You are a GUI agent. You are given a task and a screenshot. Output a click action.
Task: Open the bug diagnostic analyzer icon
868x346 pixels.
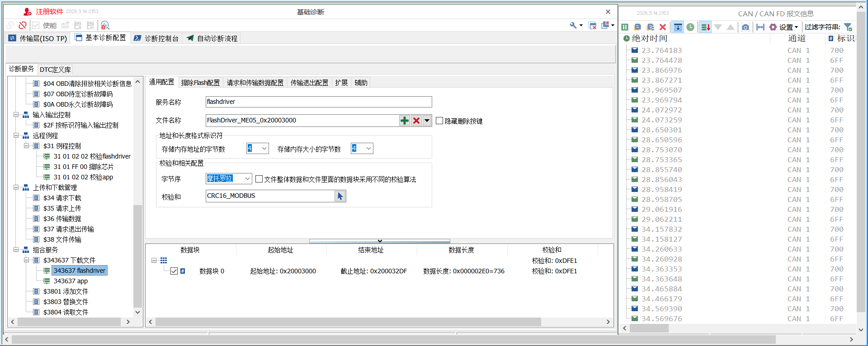coord(105,25)
